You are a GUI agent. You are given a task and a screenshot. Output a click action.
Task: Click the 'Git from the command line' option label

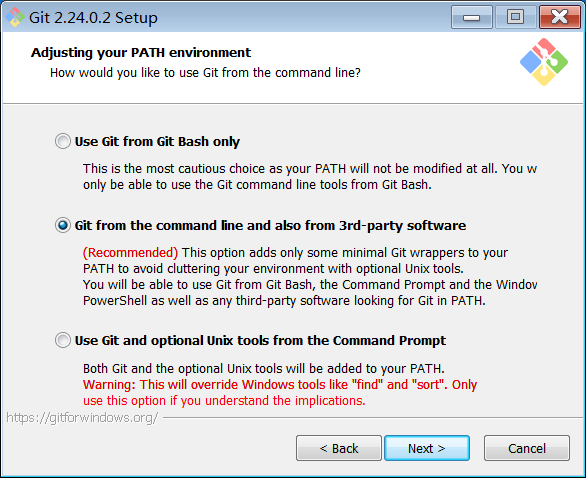click(x=270, y=225)
